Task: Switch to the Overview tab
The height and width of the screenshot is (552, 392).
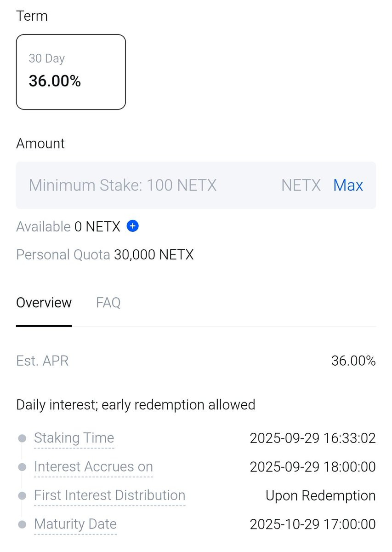Action: pos(44,303)
